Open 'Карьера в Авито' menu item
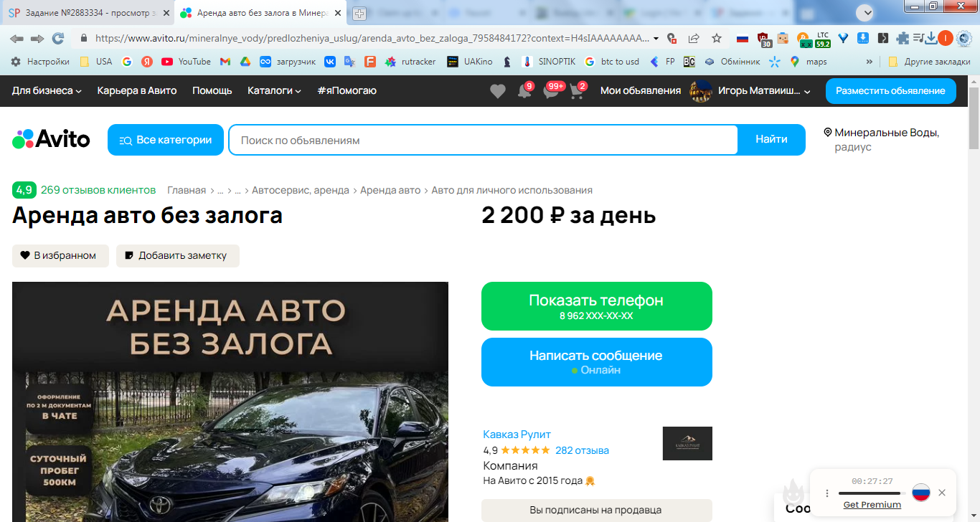This screenshot has height=522, width=980. pos(137,90)
